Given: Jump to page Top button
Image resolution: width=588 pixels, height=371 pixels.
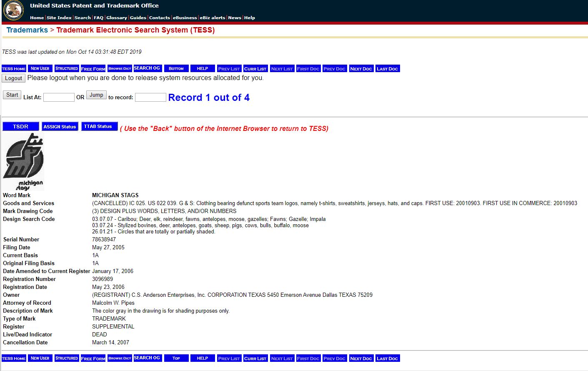Looking at the screenshot, I should tap(176, 358).
